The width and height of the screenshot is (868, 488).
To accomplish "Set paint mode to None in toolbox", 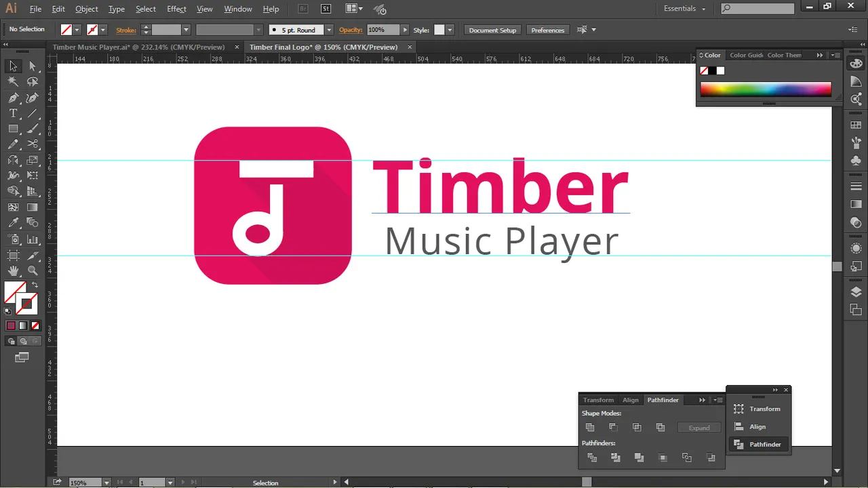I will 35,326.
